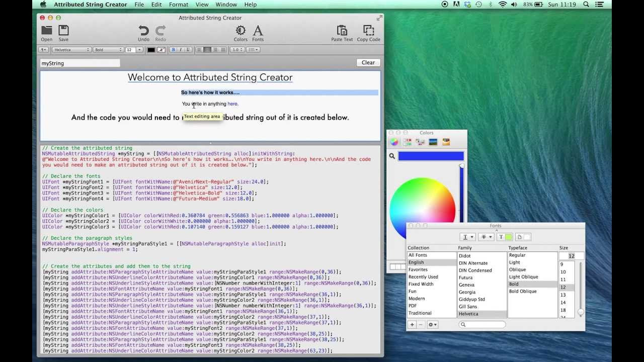Set alignment to left in format bar
The height and width of the screenshot is (362, 644).
coord(199,50)
